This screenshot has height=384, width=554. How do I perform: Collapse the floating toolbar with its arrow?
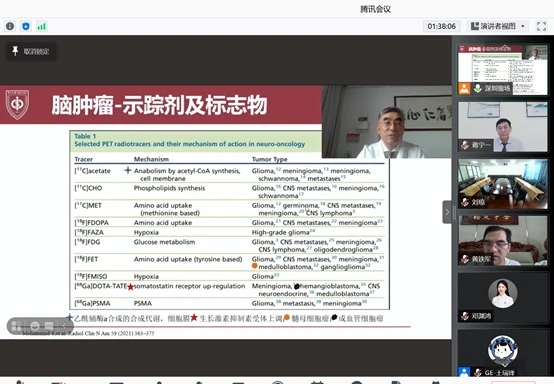[65, 326]
